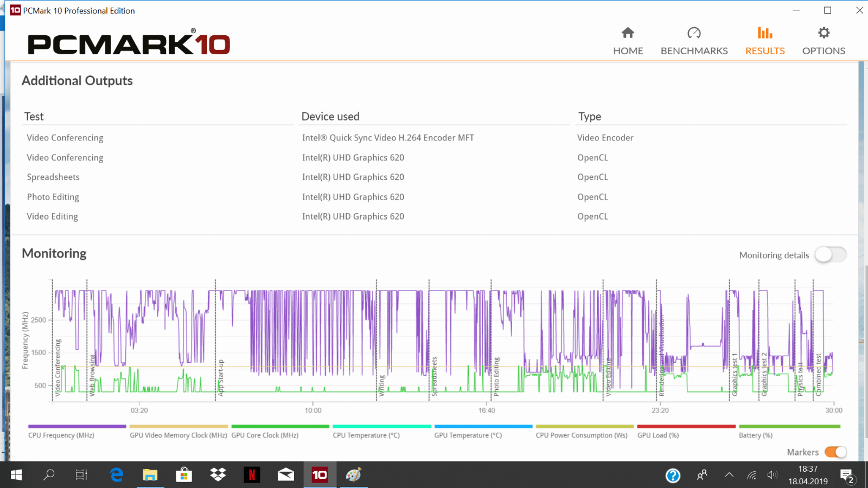Viewport: 868px width, 488px height.
Task: Open the HOME tab
Action: pos(628,41)
